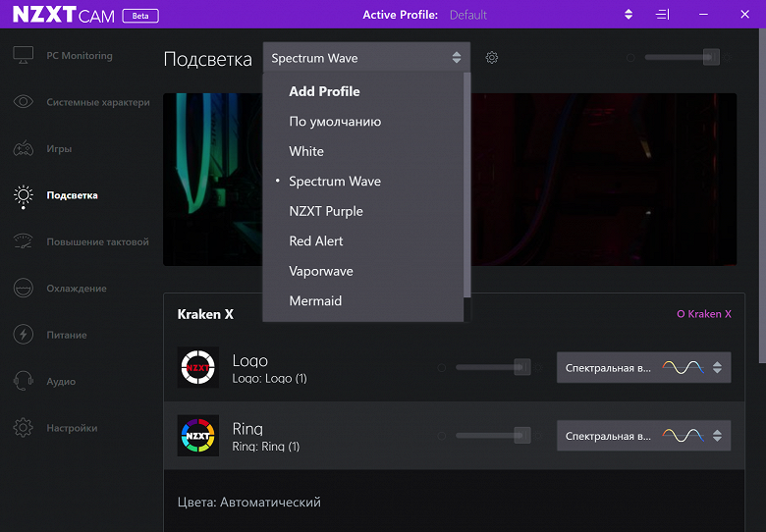
Task: Go to Повышение тактовой section
Action: coord(97,242)
